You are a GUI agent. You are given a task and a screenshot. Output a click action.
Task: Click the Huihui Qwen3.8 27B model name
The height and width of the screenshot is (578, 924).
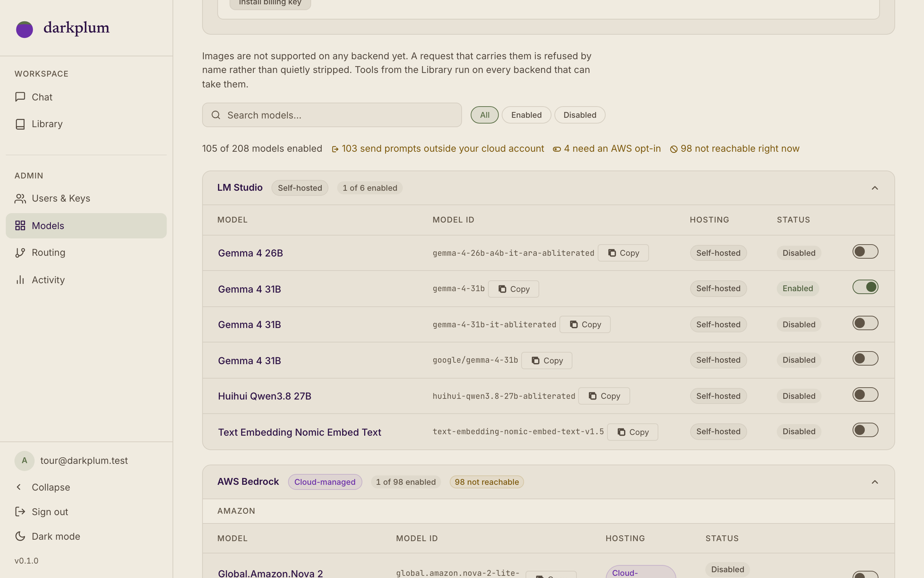[x=265, y=396]
